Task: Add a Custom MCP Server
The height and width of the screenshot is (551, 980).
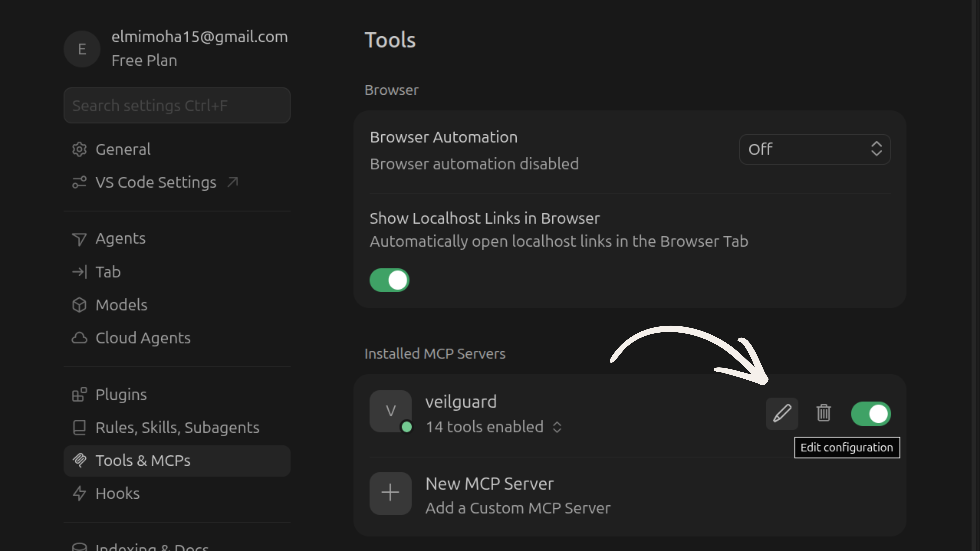Action: pyautogui.click(x=518, y=508)
